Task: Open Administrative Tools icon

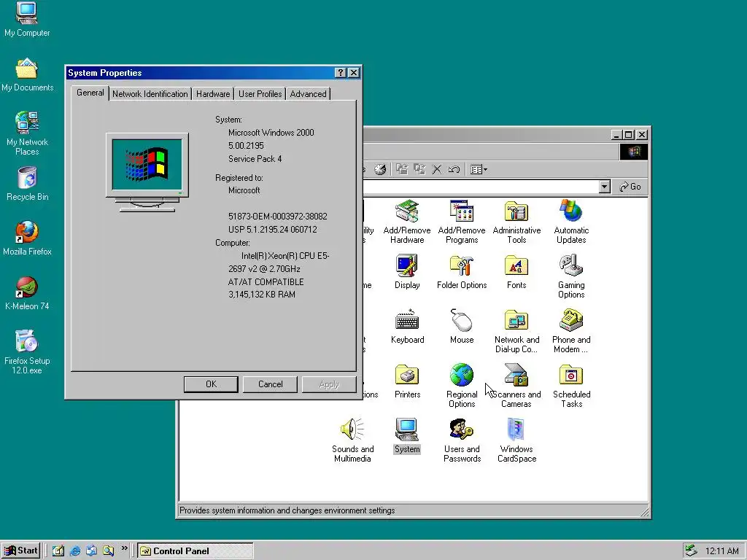Action: point(516,222)
